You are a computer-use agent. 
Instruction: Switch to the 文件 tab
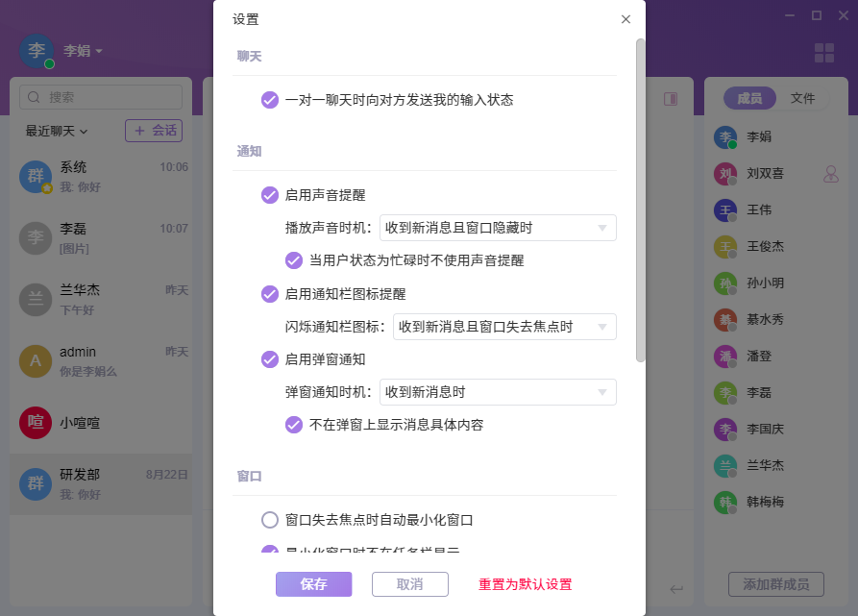pyautogui.click(x=802, y=98)
